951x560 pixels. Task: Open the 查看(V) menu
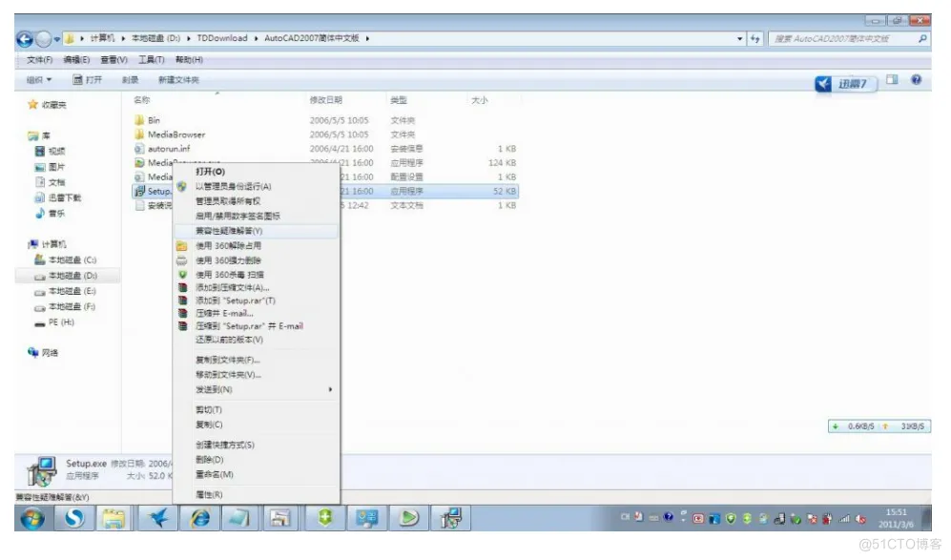pyautogui.click(x=114, y=59)
